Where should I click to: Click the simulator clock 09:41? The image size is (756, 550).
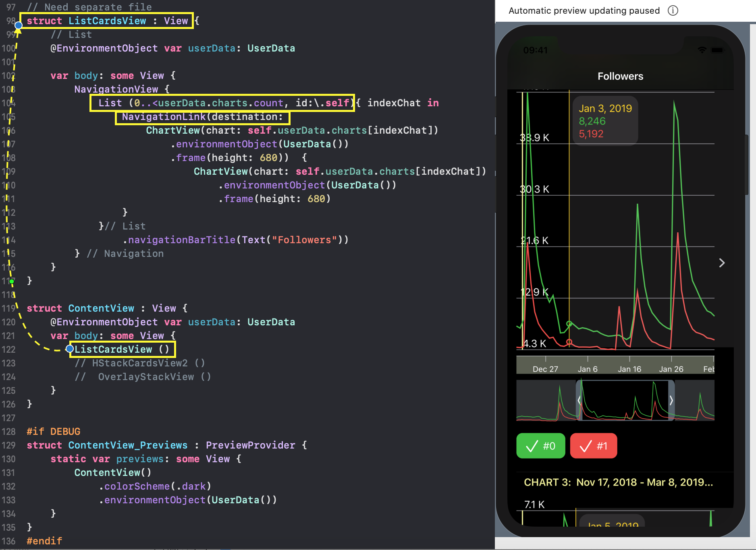click(x=535, y=50)
